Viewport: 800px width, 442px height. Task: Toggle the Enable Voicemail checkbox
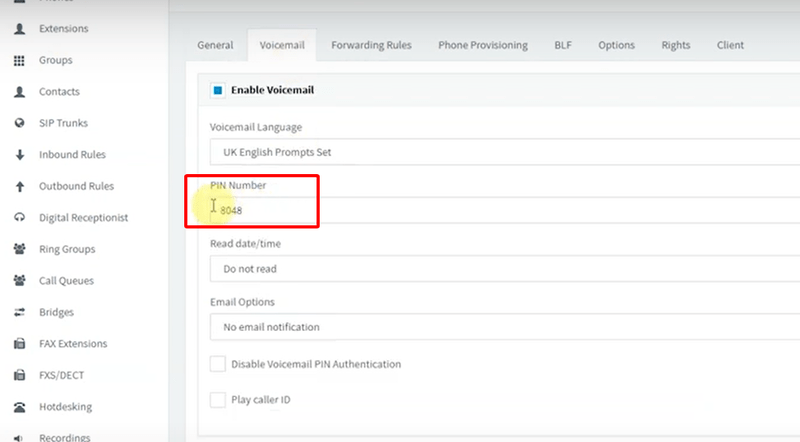click(218, 90)
